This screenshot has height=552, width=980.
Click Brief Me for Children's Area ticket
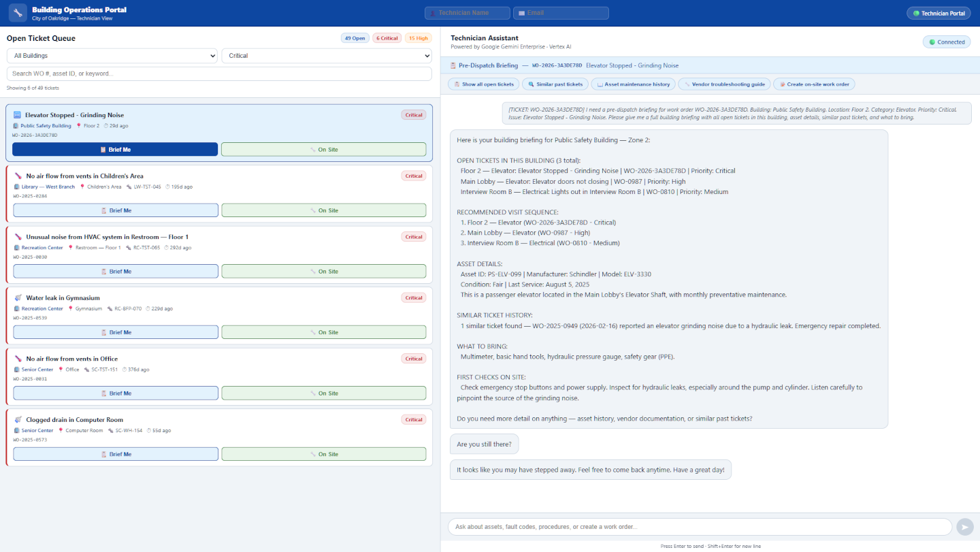(116, 210)
